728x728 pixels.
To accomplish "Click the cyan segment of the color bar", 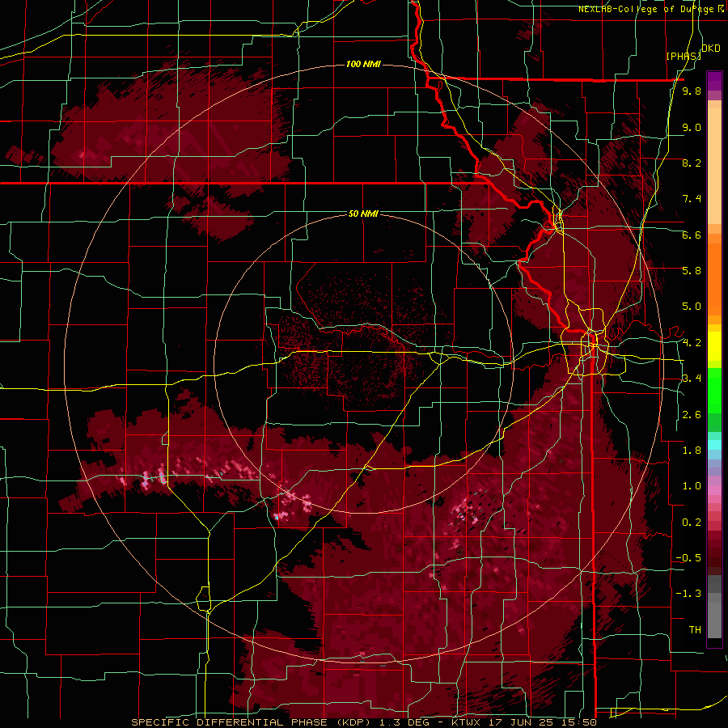I will tap(714, 445).
